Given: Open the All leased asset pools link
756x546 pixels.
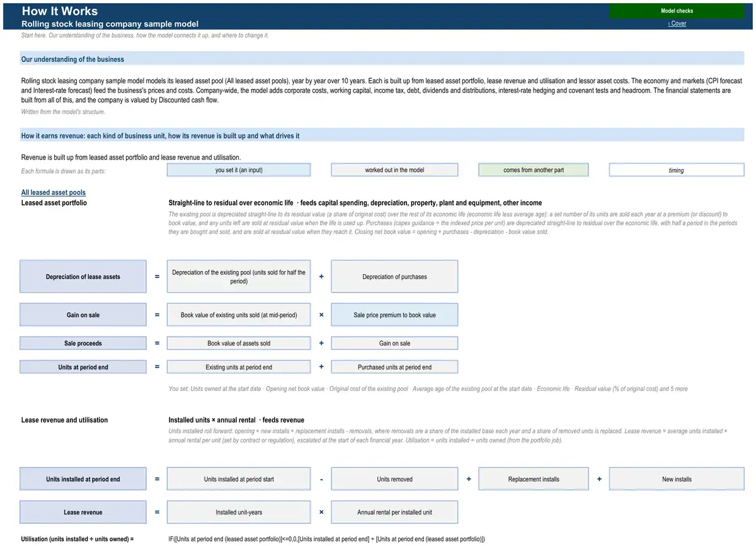Looking at the screenshot, I should (54, 192).
